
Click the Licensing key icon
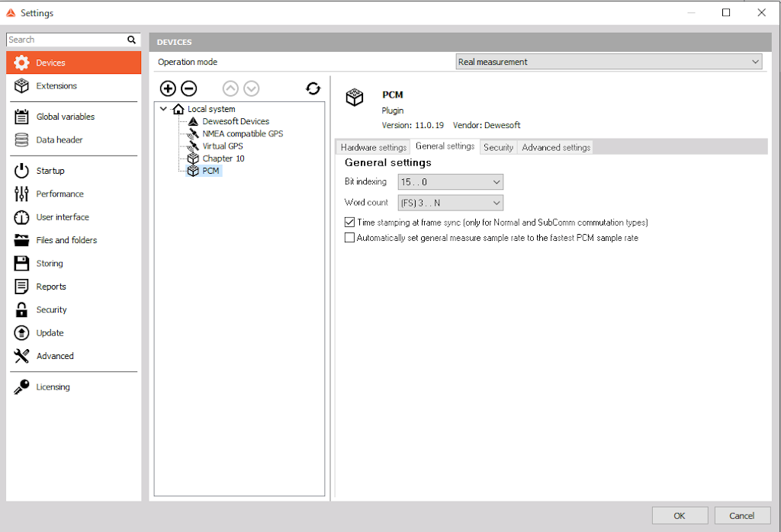tap(21, 386)
